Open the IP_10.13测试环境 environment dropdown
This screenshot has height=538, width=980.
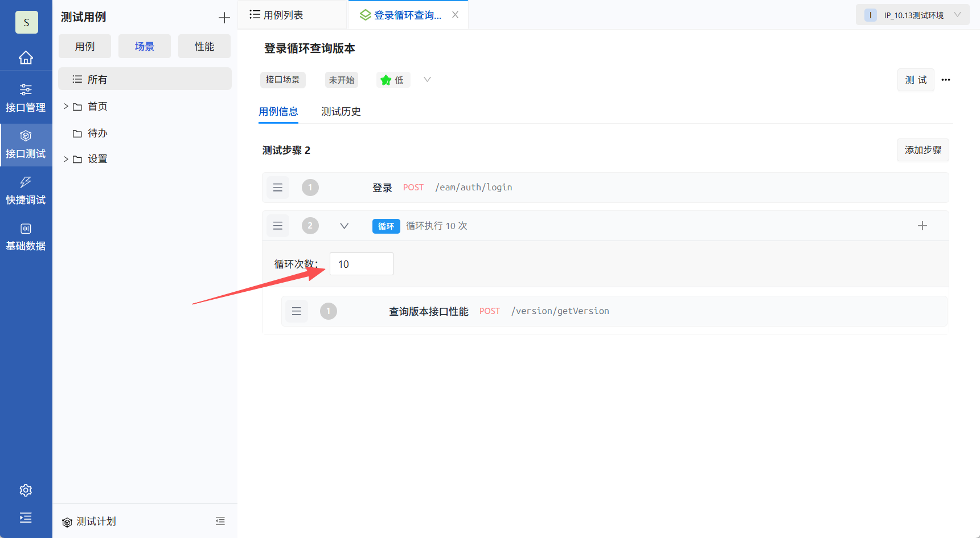pos(912,14)
